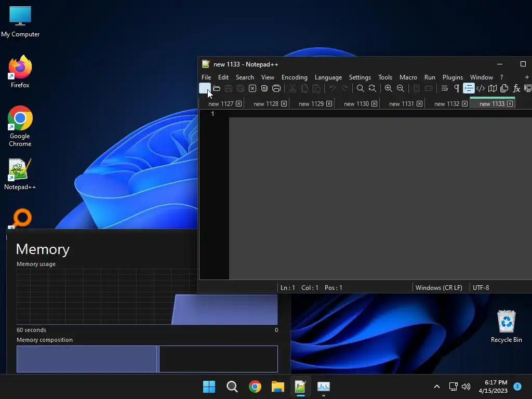Screen dimensions: 532x399
Task: Open the Function List fx icon
Action: point(516,88)
